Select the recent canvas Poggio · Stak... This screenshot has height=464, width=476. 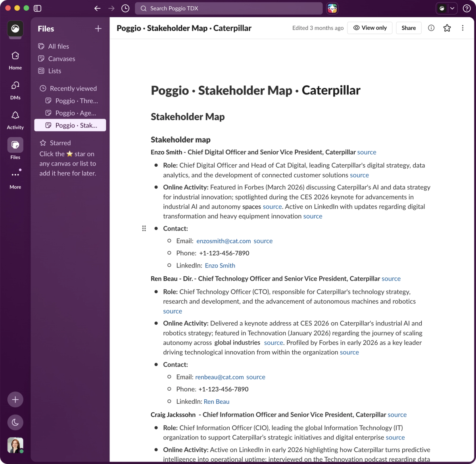pyautogui.click(x=70, y=125)
